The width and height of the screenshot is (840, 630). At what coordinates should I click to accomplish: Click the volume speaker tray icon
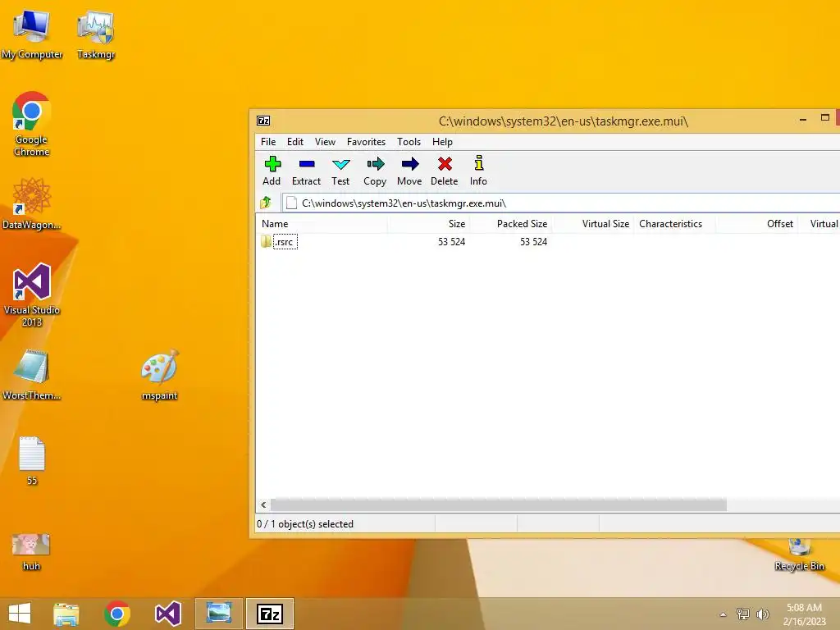pyautogui.click(x=762, y=614)
